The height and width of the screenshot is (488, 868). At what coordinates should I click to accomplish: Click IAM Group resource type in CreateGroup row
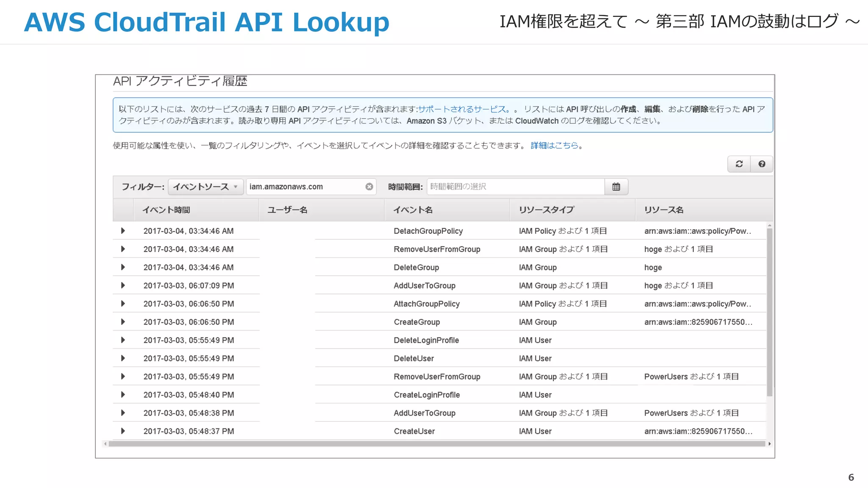[538, 322]
